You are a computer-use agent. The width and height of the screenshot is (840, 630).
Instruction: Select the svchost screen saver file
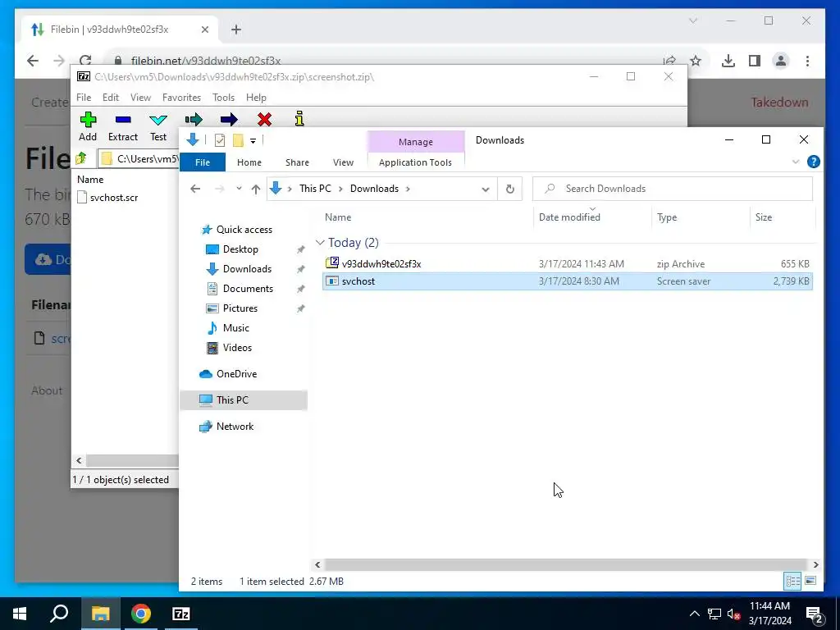pos(568,281)
